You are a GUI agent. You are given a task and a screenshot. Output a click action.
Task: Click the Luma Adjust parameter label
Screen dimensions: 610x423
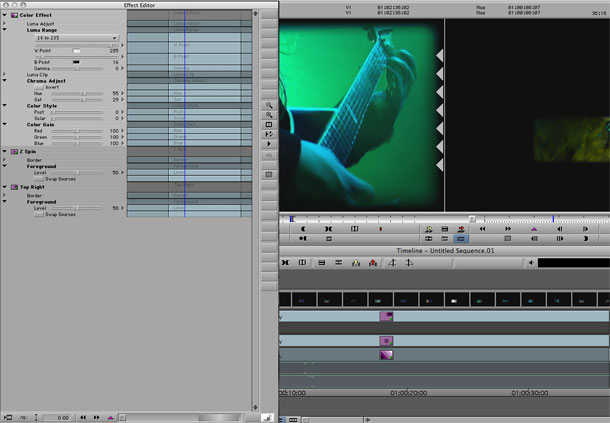click(41, 23)
